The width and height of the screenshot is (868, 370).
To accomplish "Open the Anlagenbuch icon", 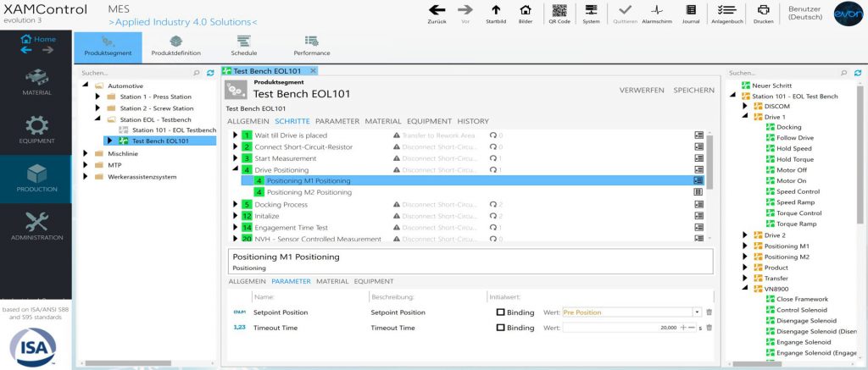I will [x=726, y=11].
